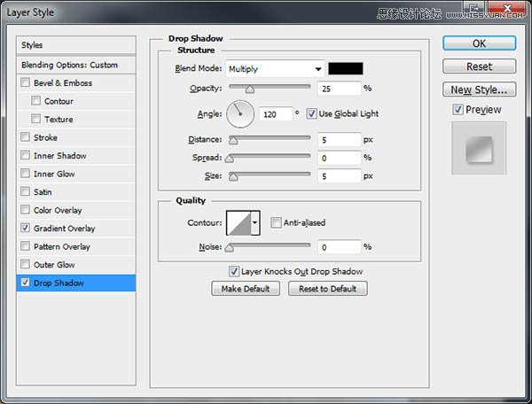The height and width of the screenshot is (404, 532).
Task: Click the Noise slider handle
Action: point(230,248)
